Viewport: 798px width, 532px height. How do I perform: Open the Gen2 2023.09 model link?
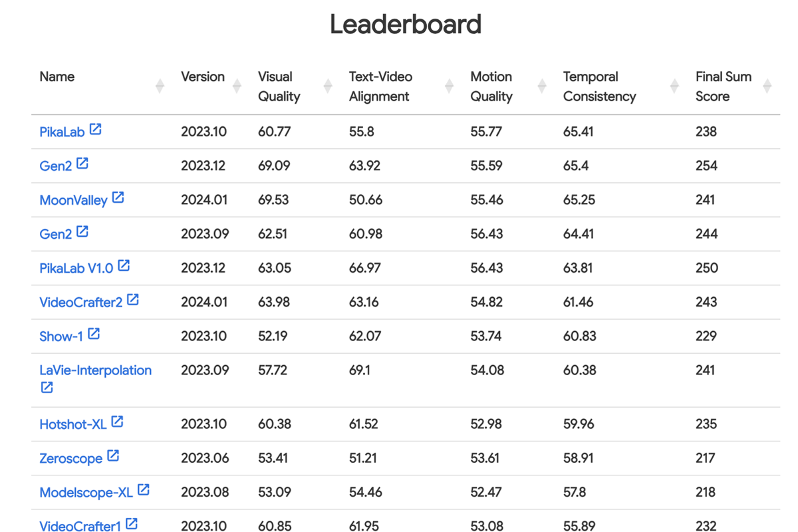click(55, 234)
